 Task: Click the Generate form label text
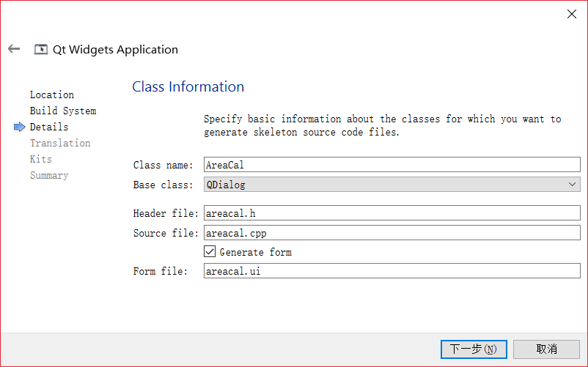256,252
